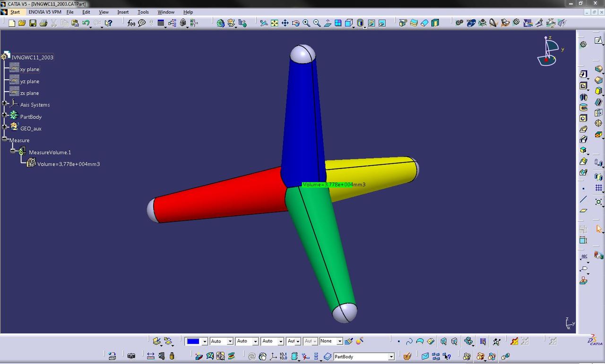Select the xy plane in tree
Image resolution: width=605 pixels, height=364 pixels.
30,69
